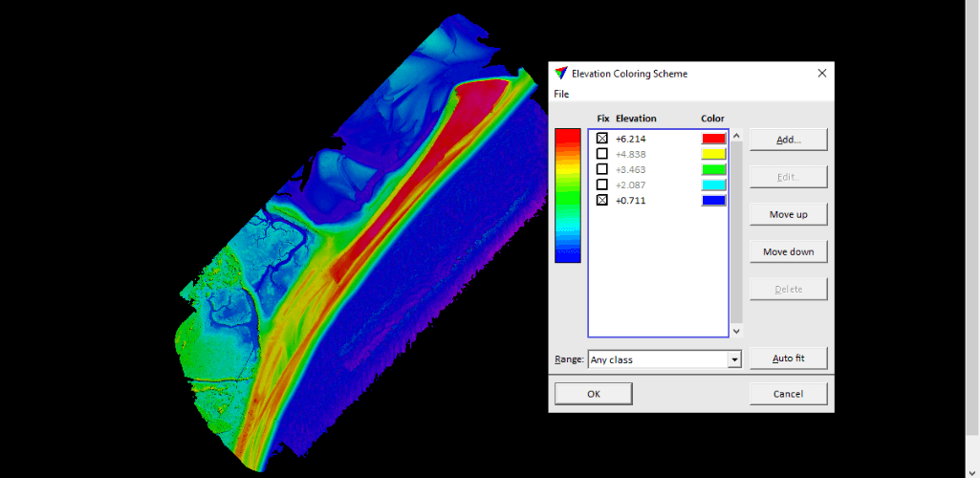980x478 pixels.
Task: Click the yellow color swatch
Action: (714, 154)
